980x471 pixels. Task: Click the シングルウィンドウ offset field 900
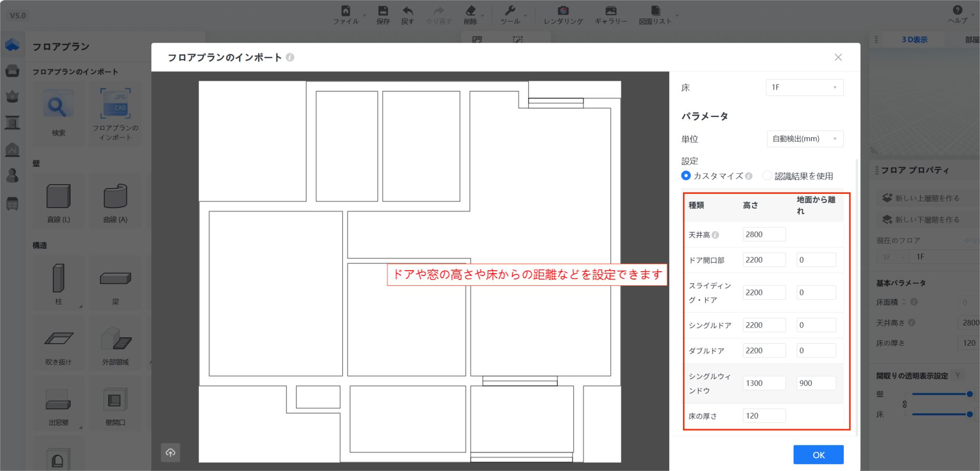pos(816,383)
